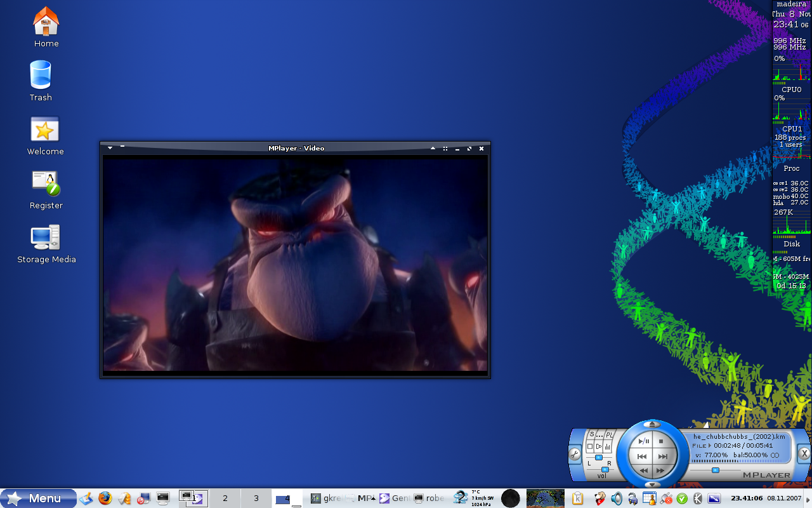
Task: Click the green checkmark tray icon
Action: (683, 498)
